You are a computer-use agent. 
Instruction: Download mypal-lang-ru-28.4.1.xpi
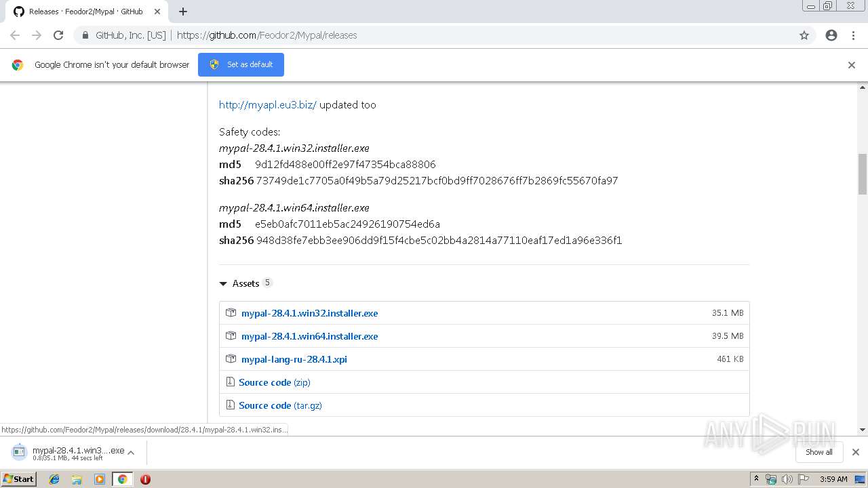[294, 359]
